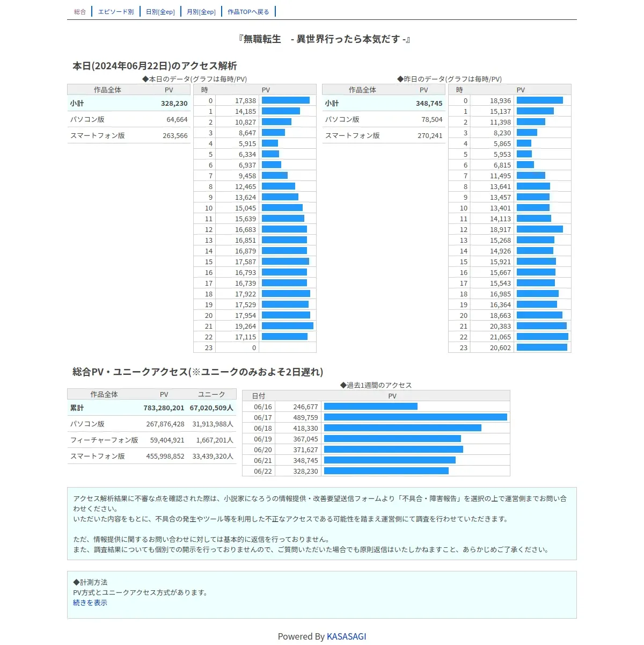Open the 月別[全ep] tab

pyautogui.click(x=201, y=12)
